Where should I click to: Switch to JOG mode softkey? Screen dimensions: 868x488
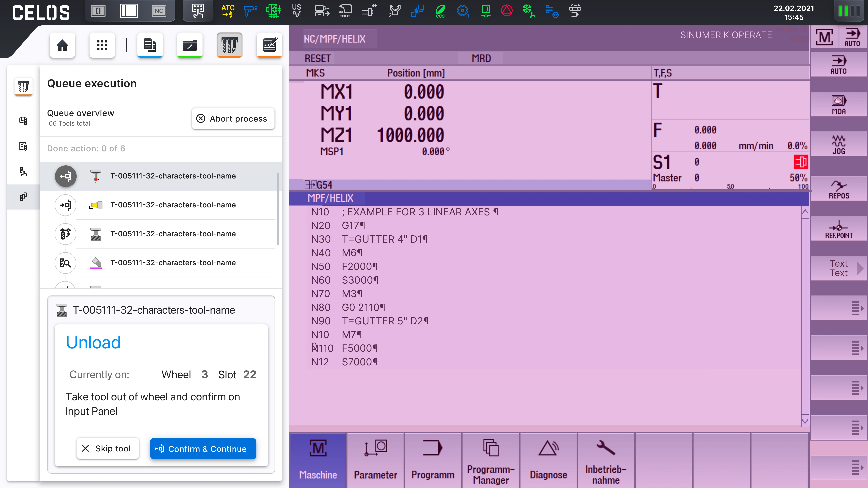[x=838, y=144]
